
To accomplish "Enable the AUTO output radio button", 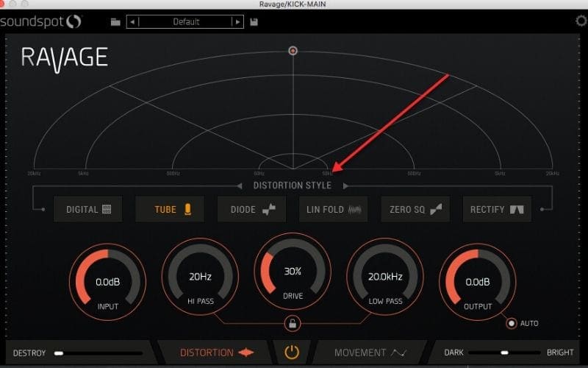I will point(511,323).
